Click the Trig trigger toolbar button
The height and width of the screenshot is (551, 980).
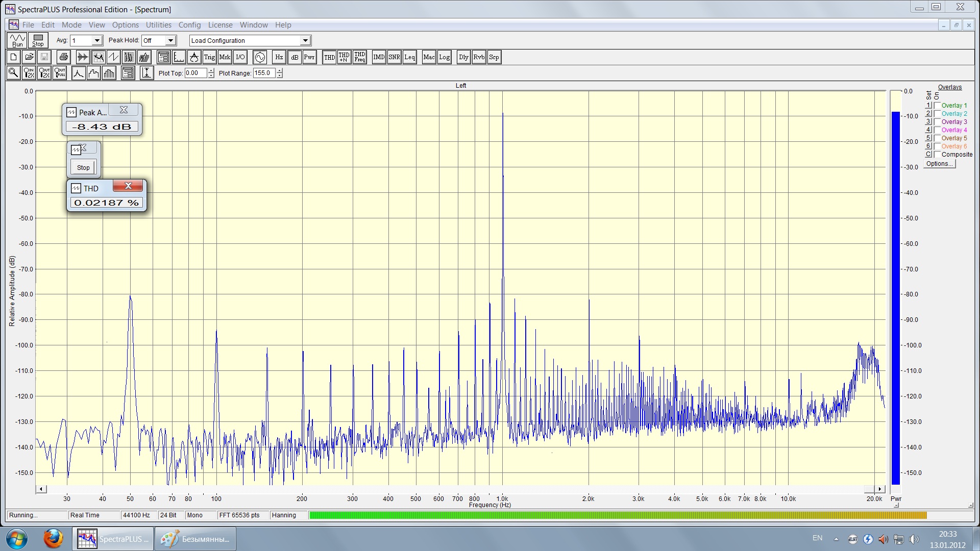click(x=209, y=57)
